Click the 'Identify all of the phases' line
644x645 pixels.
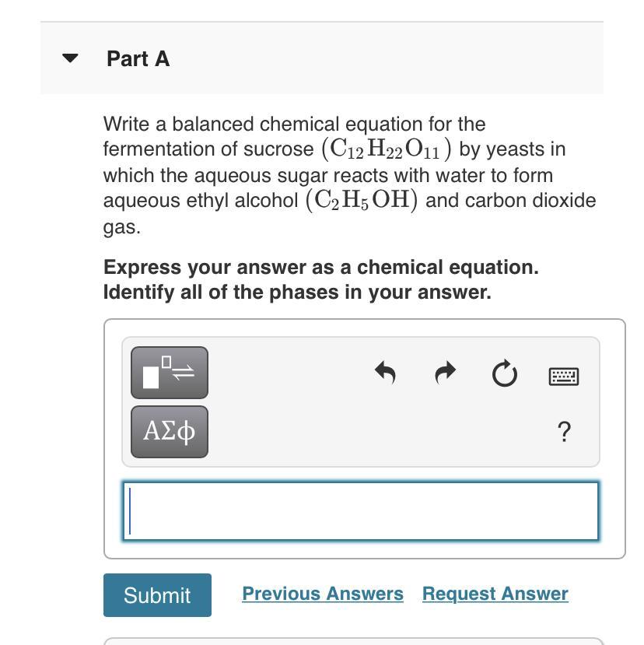pos(297,293)
